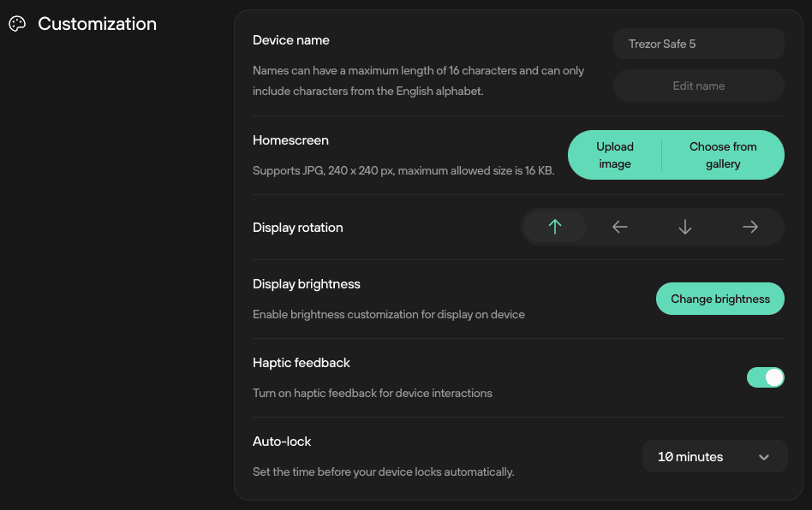
Task: Click 'Names can have a maximum length' text
Action: click(x=419, y=80)
